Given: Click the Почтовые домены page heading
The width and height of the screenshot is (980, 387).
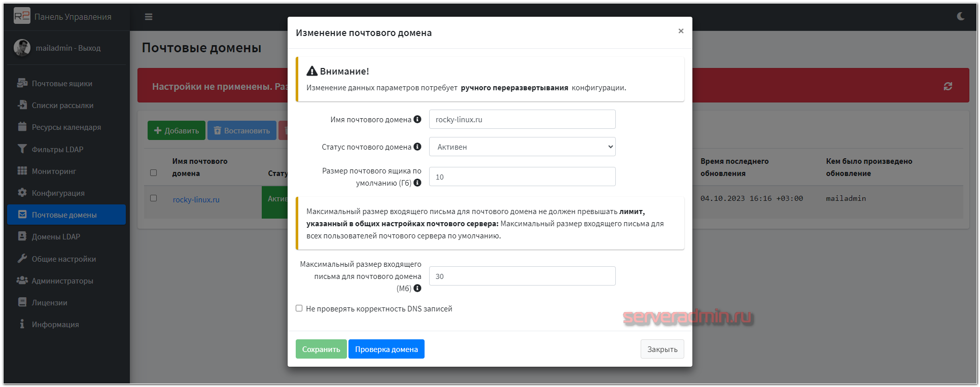Looking at the screenshot, I should [201, 48].
